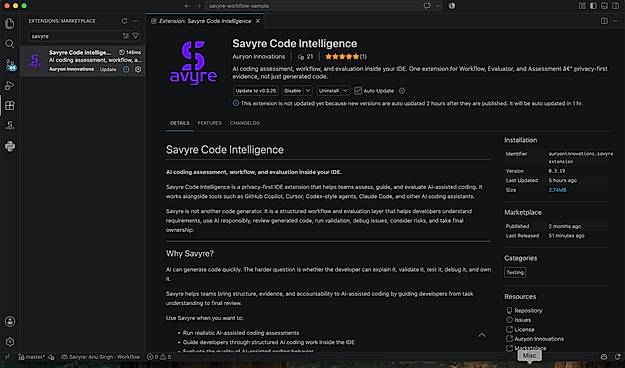The image size is (625, 368).
Task: Click the synchronize changes icon beside master
Action: pyautogui.click(x=51, y=357)
